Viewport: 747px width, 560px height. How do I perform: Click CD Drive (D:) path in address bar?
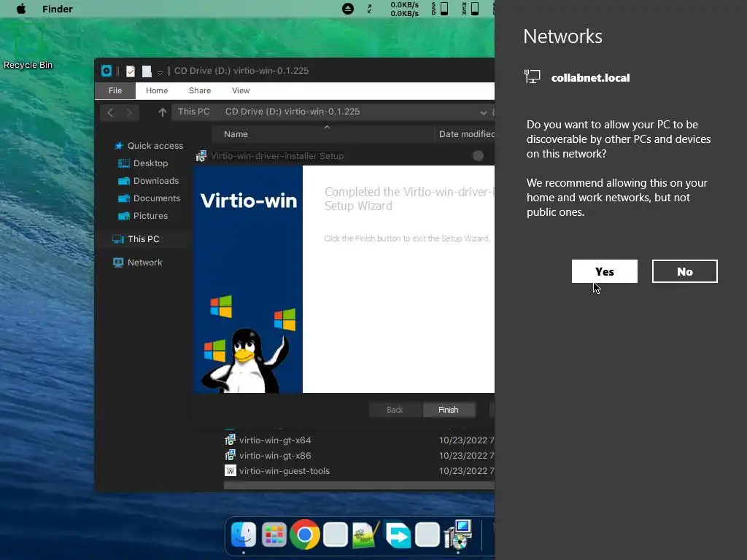[x=292, y=112]
